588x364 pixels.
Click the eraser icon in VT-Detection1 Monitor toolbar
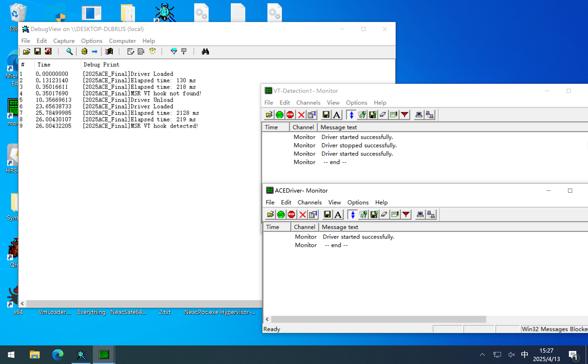[383, 115]
